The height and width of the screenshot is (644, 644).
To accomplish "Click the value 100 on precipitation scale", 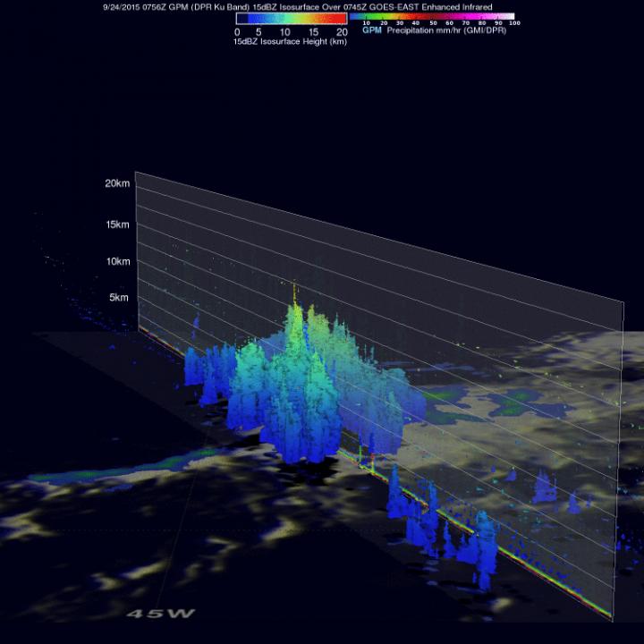I will [x=513, y=23].
